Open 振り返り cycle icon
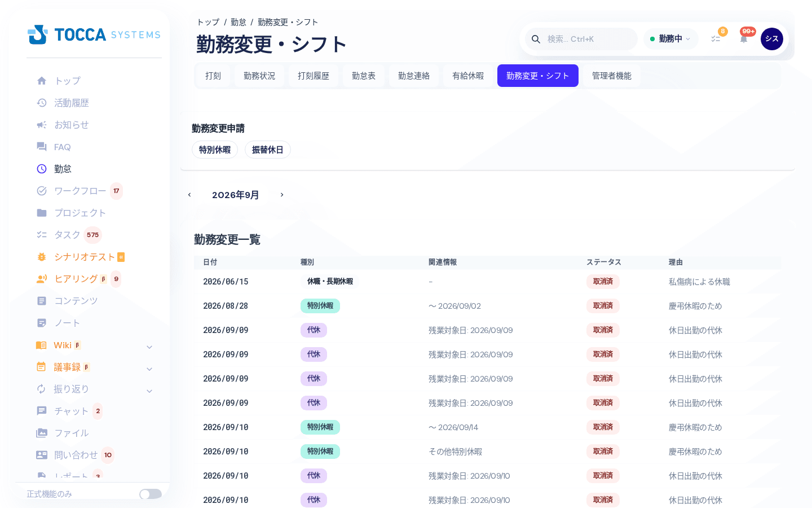812x508 pixels. click(41, 389)
